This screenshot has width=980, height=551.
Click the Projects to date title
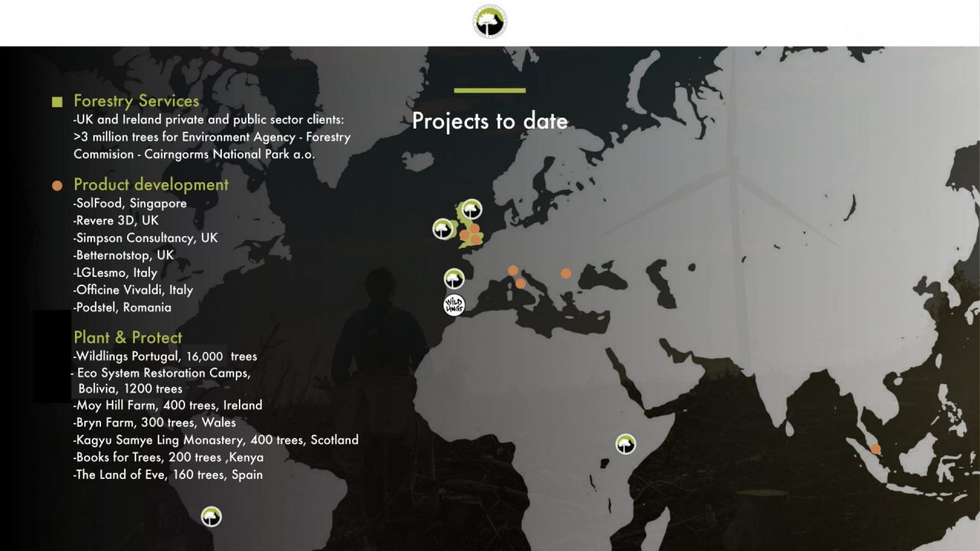tap(490, 121)
